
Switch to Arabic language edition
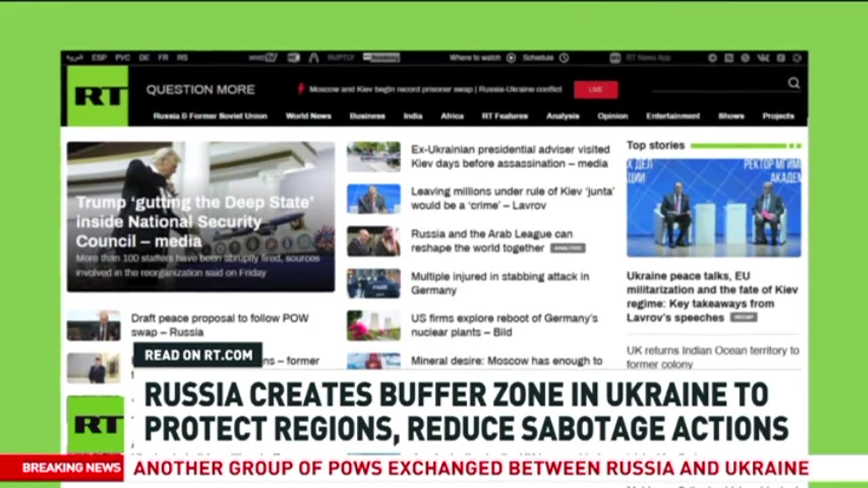click(x=74, y=58)
